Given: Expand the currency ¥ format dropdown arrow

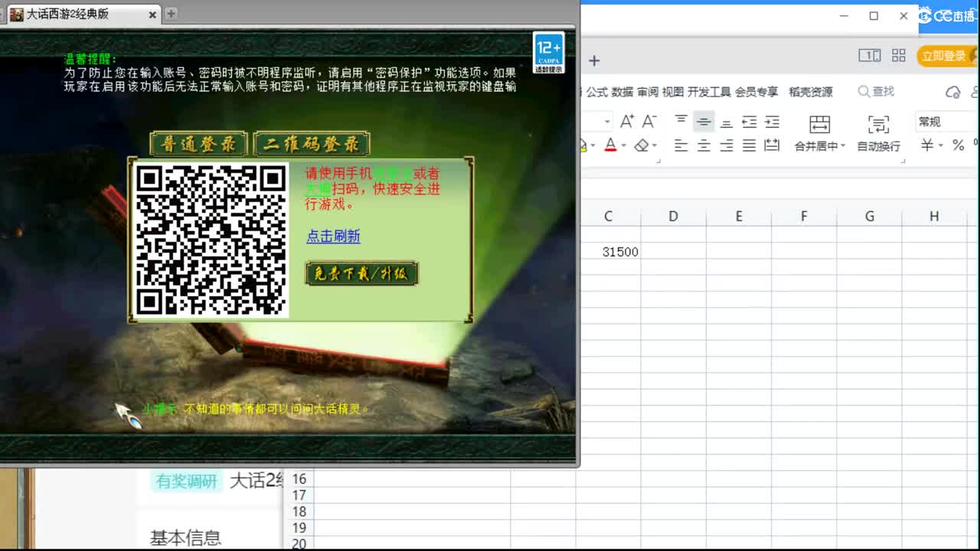Looking at the screenshot, I should click(x=940, y=145).
